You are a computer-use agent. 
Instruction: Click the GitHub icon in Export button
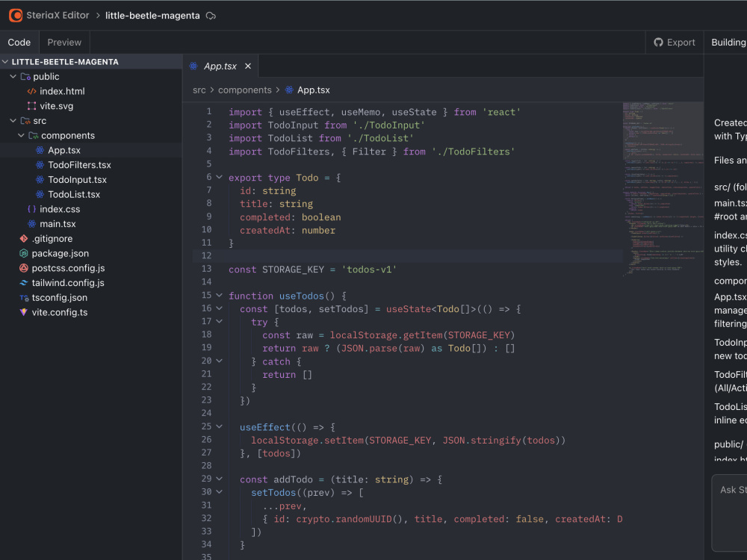(658, 43)
